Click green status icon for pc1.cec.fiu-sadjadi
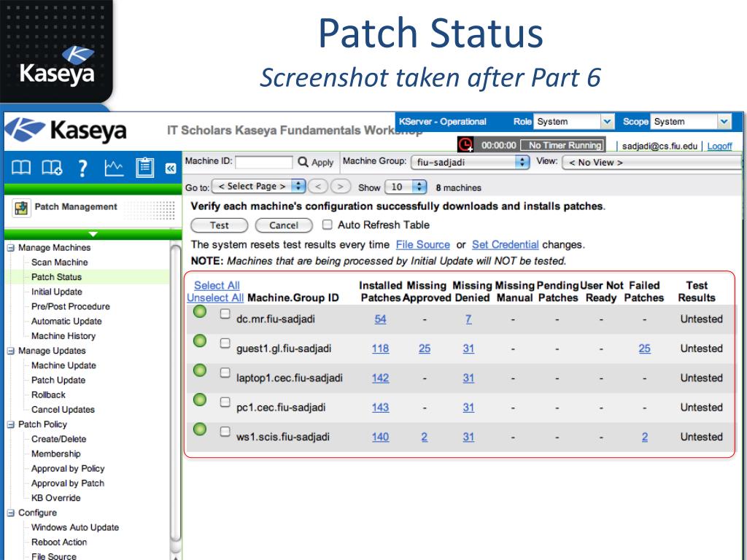747x560 pixels. pos(200,400)
